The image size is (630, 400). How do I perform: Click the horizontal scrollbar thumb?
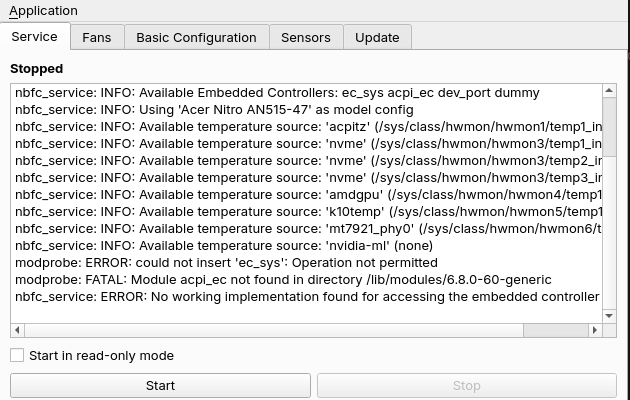pyautogui.click(x=556, y=330)
